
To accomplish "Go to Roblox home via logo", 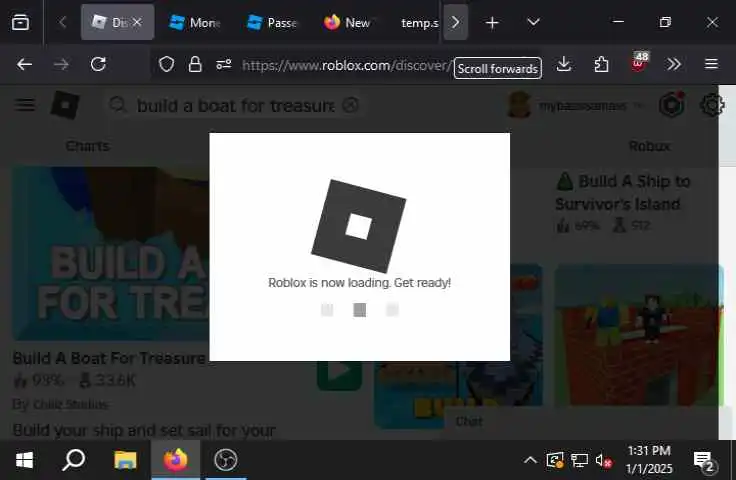I will click(x=65, y=105).
